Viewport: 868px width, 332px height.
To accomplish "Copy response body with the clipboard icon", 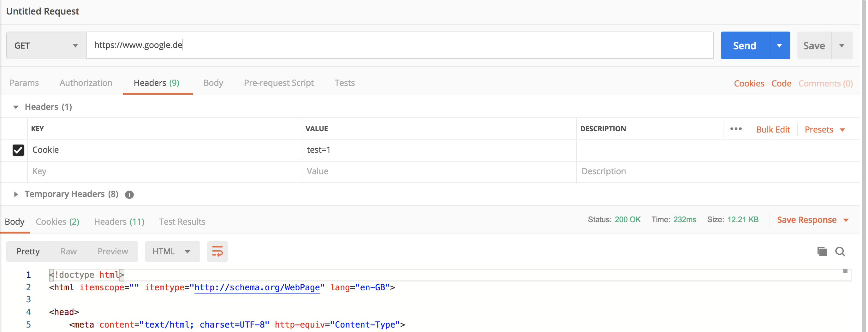I will coord(822,252).
